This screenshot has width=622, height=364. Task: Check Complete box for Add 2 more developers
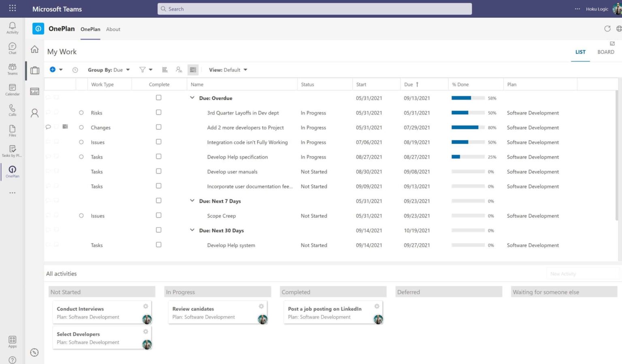point(159,127)
